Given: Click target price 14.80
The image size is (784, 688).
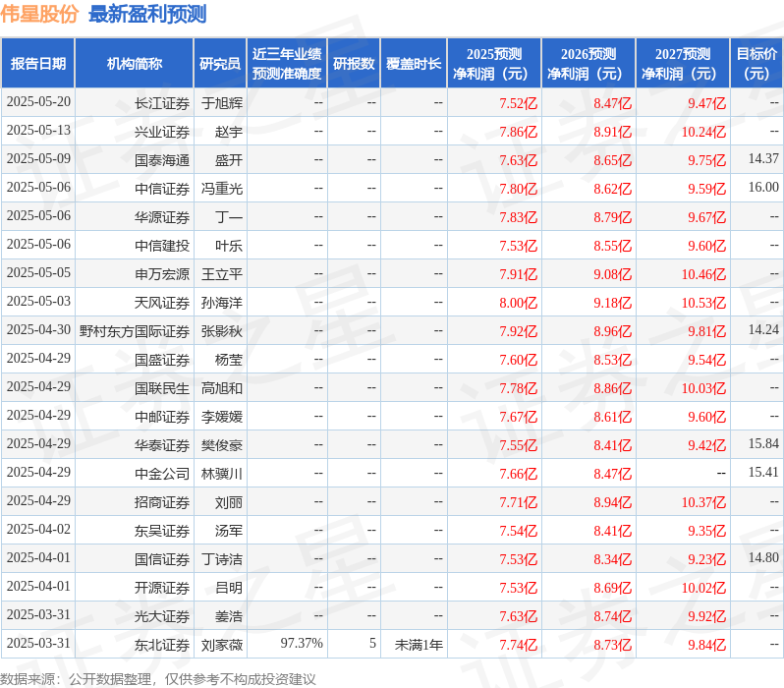Looking at the screenshot, I should 763,558.
